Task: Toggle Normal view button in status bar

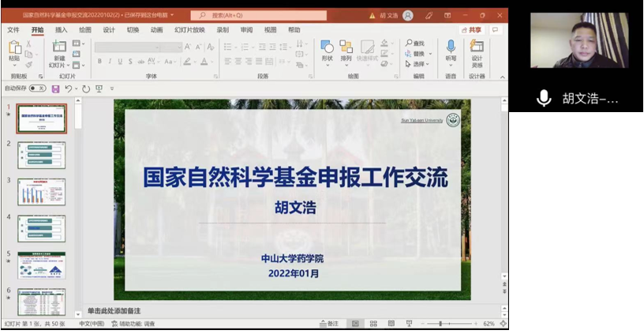Action: [355, 324]
